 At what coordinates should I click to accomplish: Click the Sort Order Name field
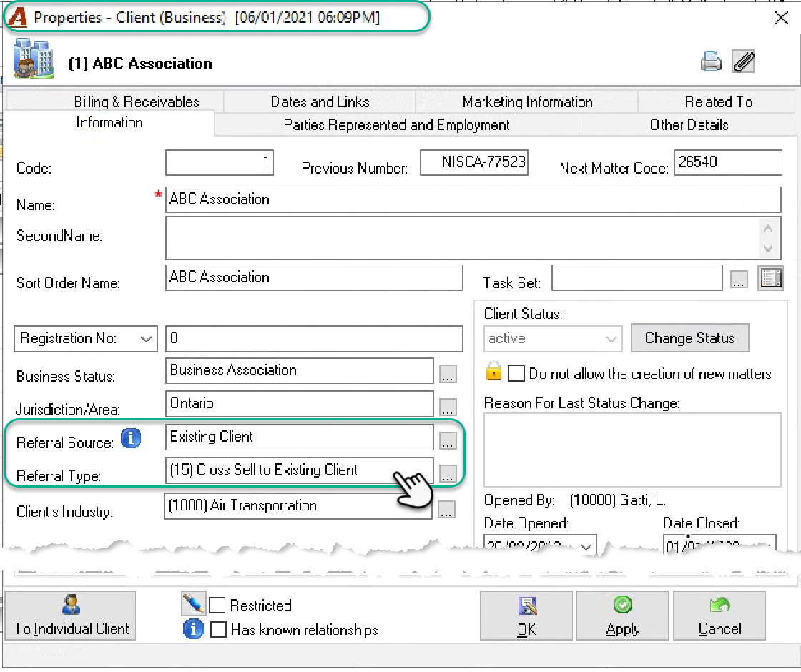314,277
